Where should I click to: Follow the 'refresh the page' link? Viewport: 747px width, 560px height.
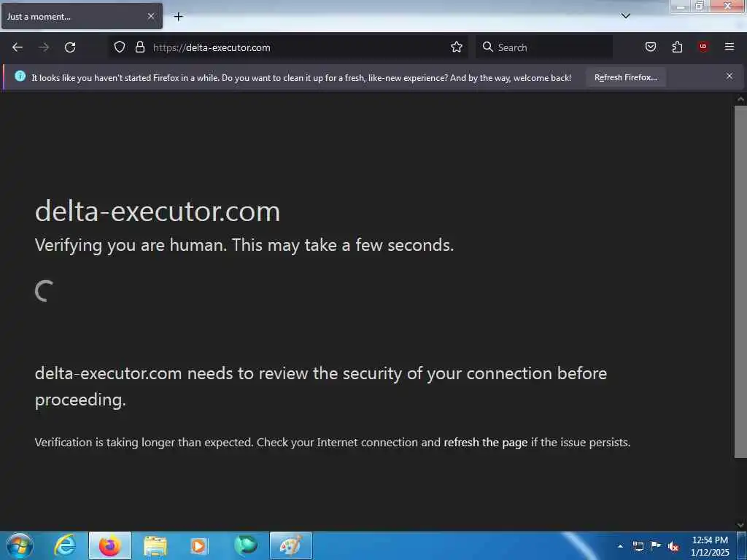pyautogui.click(x=485, y=443)
